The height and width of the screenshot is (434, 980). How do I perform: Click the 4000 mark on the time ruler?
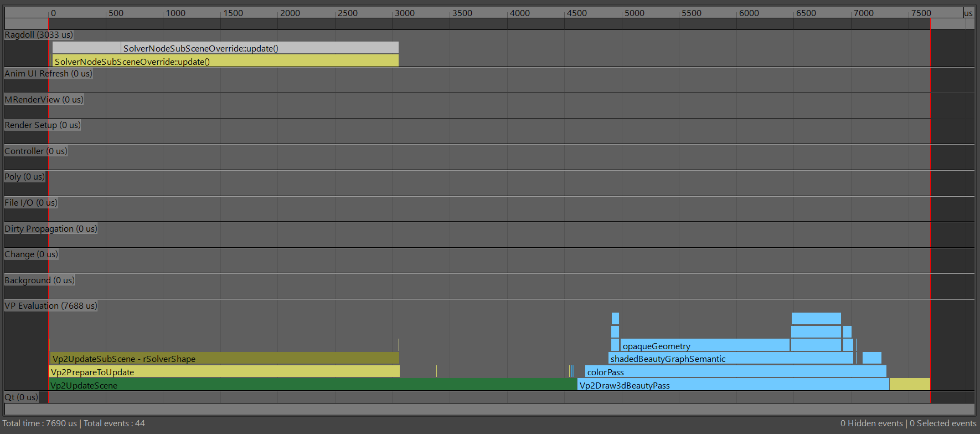pyautogui.click(x=519, y=13)
